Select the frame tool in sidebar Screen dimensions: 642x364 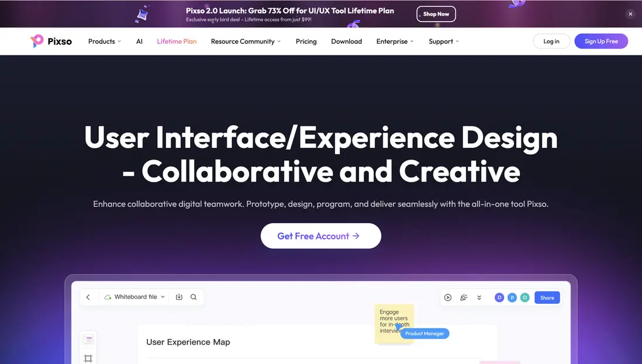point(88,358)
